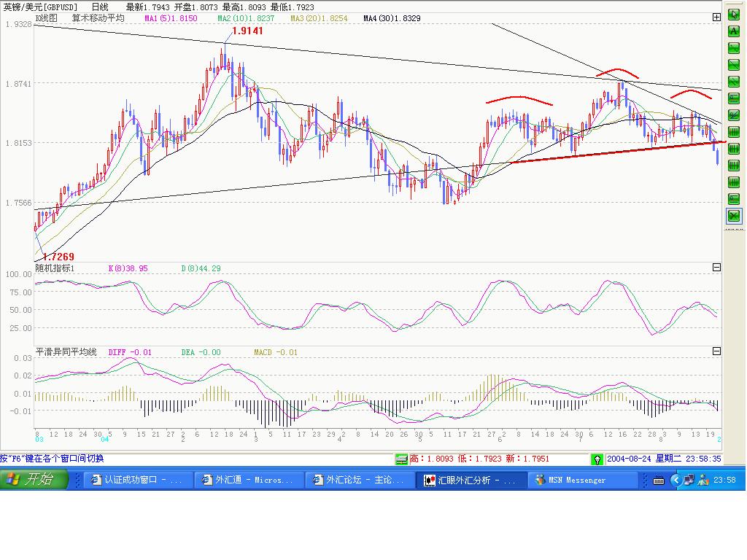The height and width of the screenshot is (560, 747).
Task: Click the MA4 (30)1.8329 legend
Action: pyautogui.click(x=392, y=18)
